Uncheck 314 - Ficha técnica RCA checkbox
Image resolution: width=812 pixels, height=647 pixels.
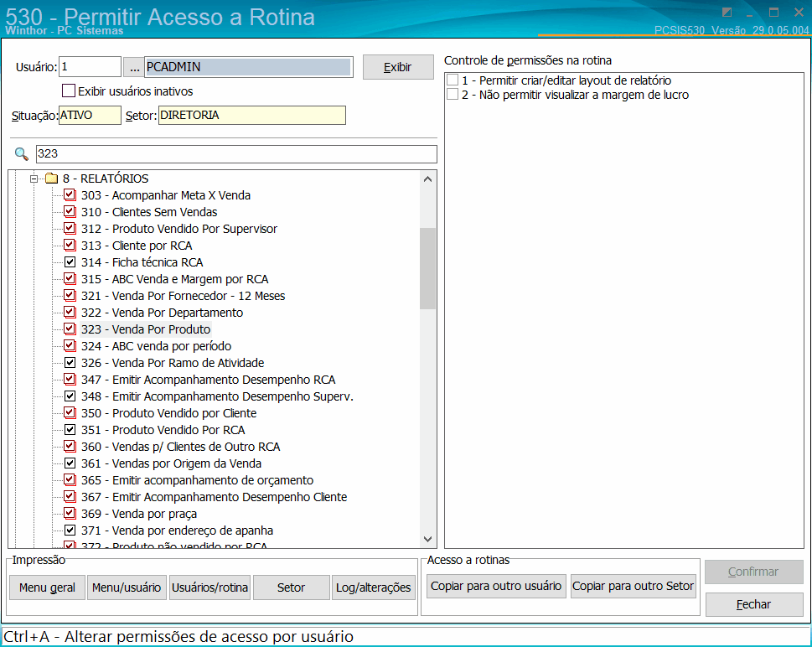tap(70, 262)
